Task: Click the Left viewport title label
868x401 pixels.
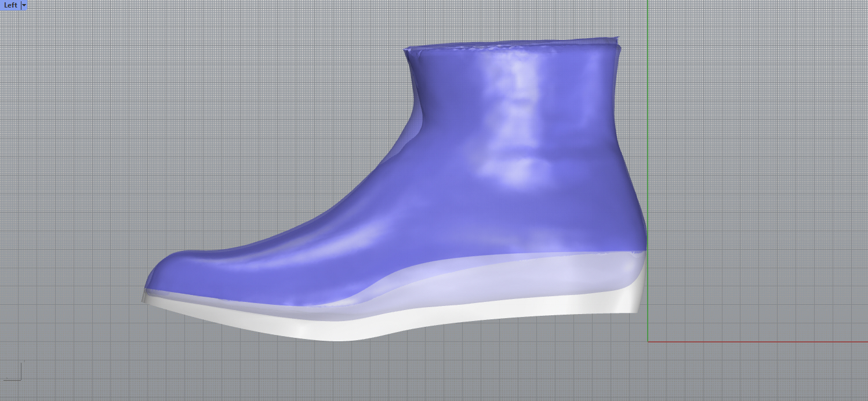Action: [10, 5]
